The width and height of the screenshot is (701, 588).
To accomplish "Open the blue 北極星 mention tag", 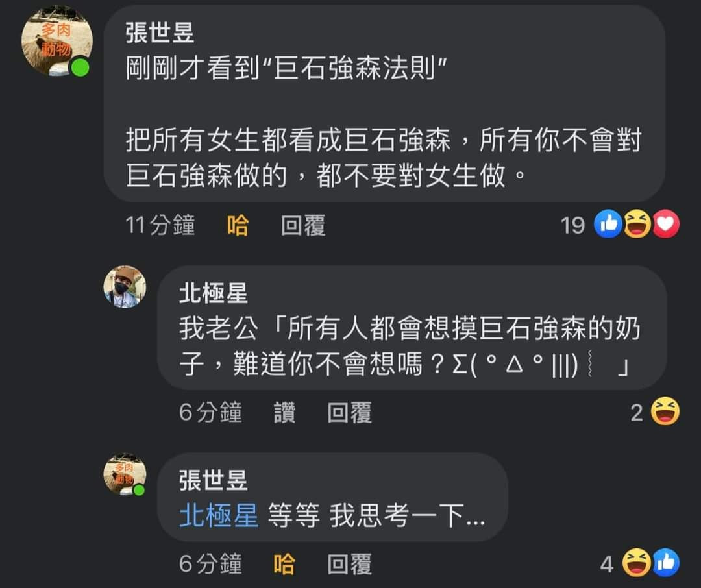I will (x=219, y=515).
